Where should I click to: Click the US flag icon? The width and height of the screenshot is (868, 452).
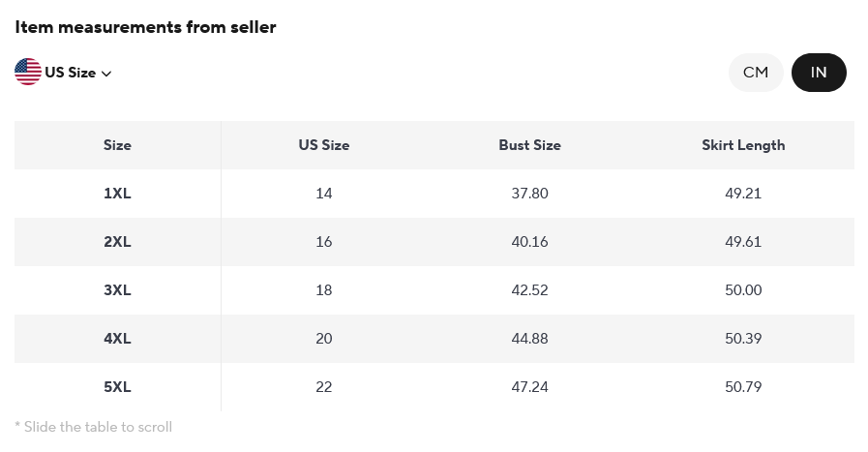(x=27, y=72)
